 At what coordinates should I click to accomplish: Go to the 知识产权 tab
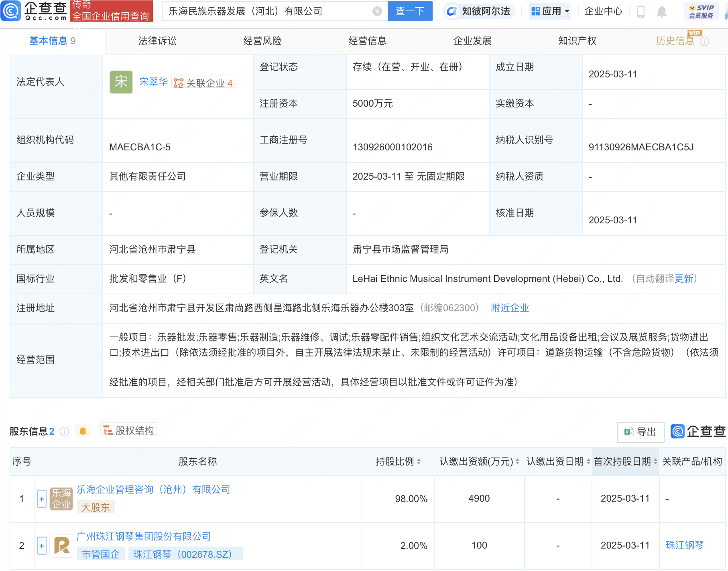coord(578,41)
